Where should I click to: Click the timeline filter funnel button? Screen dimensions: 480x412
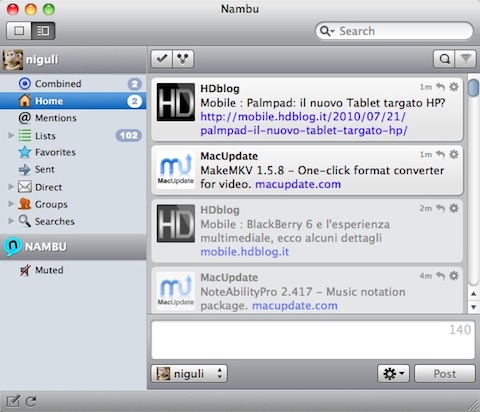[465, 59]
